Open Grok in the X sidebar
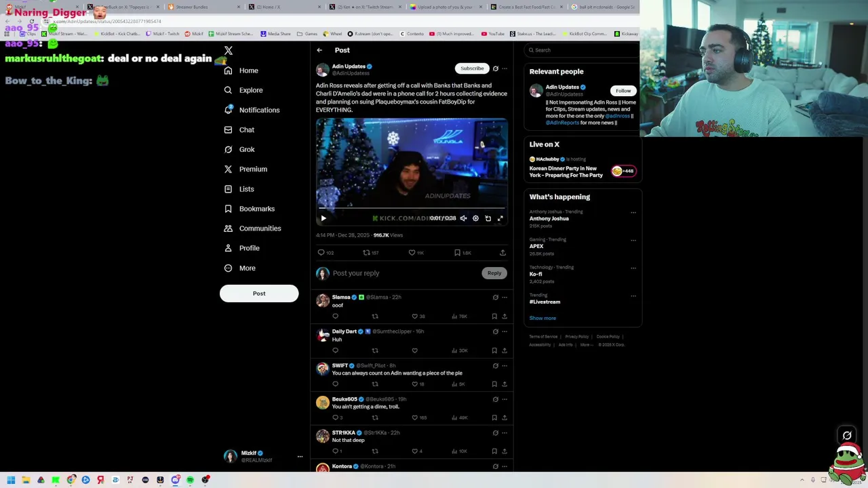The height and width of the screenshot is (488, 868). point(239,149)
